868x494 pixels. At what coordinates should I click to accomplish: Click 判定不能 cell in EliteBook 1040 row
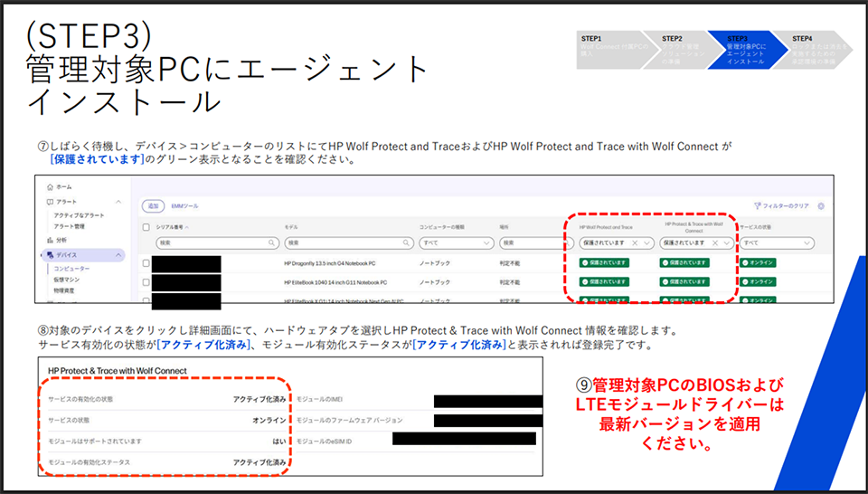click(509, 282)
